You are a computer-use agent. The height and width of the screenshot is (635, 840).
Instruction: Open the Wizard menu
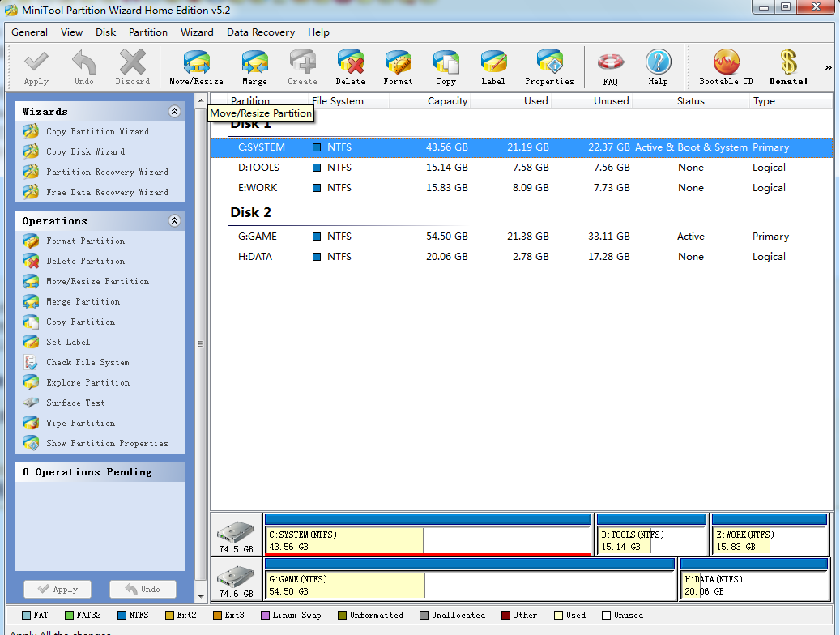click(x=197, y=32)
